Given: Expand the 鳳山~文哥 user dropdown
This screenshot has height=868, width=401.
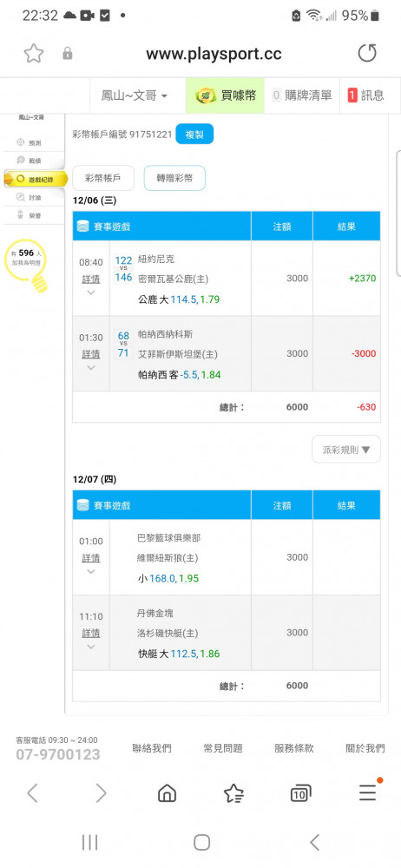Looking at the screenshot, I should 134,95.
